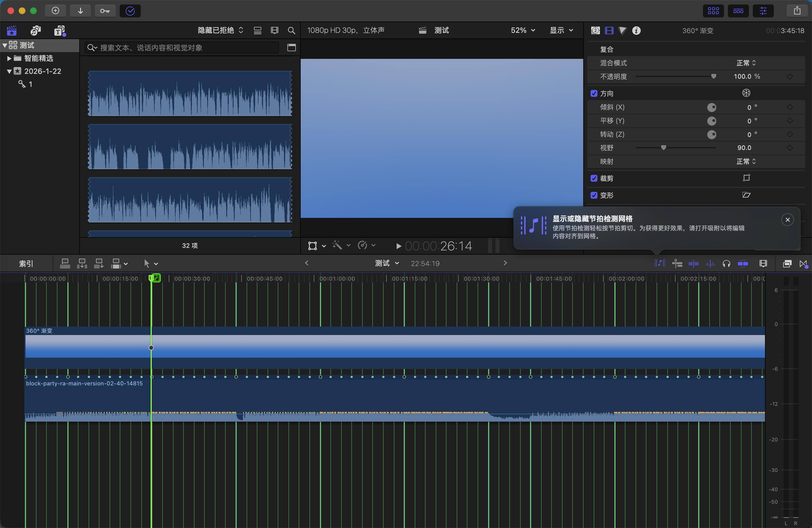812x528 pixels.
Task: Click the 索引 button
Action: click(26, 263)
